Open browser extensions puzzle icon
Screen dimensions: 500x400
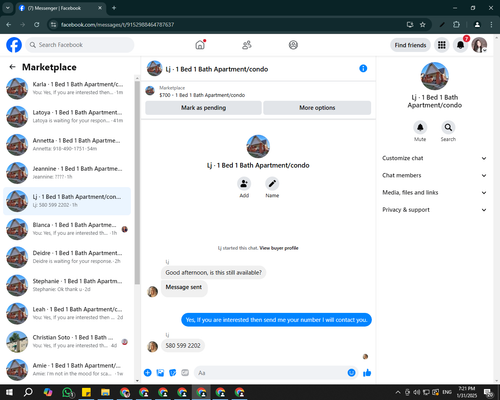point(456,25)
